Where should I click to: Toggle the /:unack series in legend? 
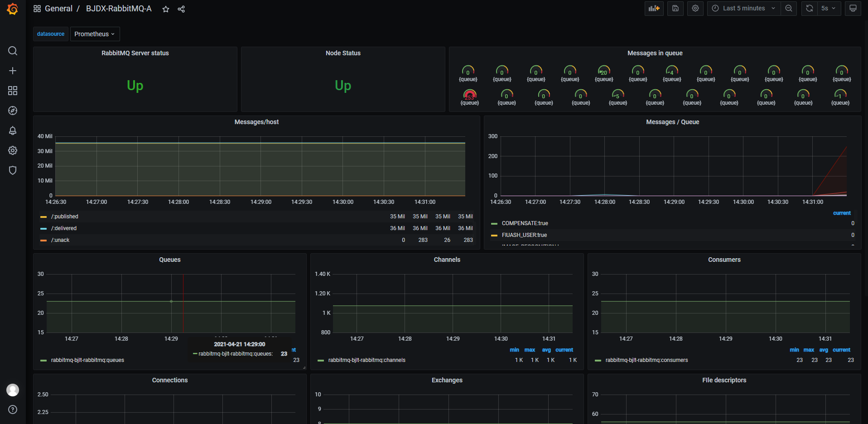pyautogui.click(x=60, y=240)
